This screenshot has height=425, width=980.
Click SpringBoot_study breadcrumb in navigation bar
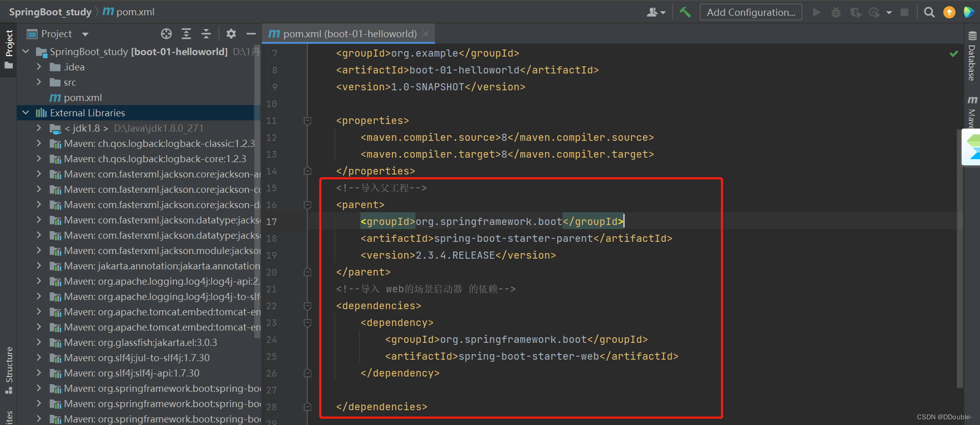click(x=50, y=12)
